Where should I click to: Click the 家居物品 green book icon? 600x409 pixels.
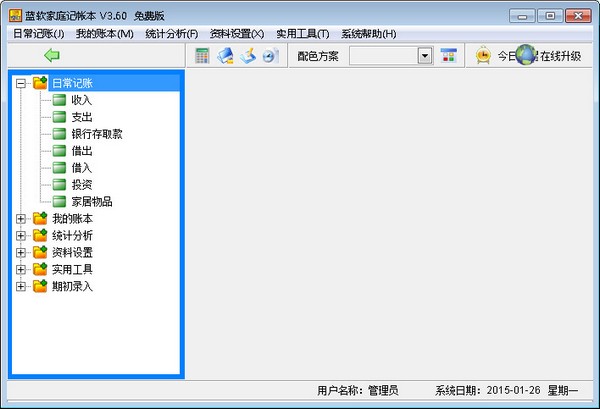coord(59,201)
